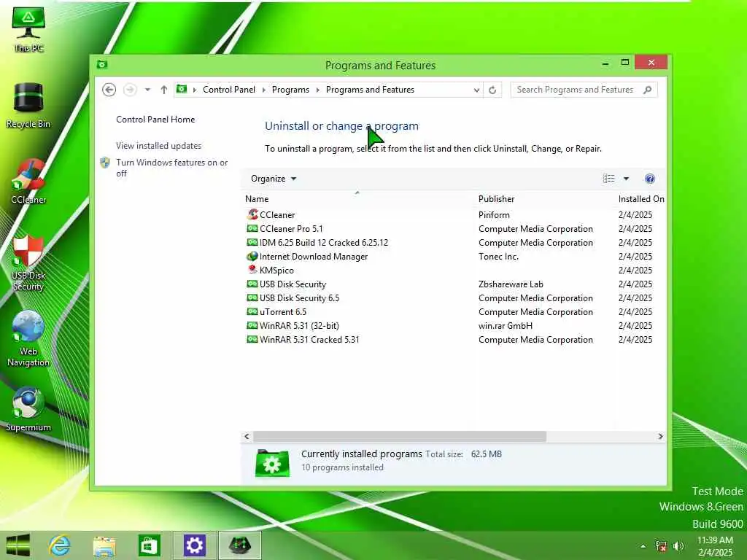The image size is (747, 560).
Task: Select the Web Navigation desktop shortcut
Action: (28, 338)
